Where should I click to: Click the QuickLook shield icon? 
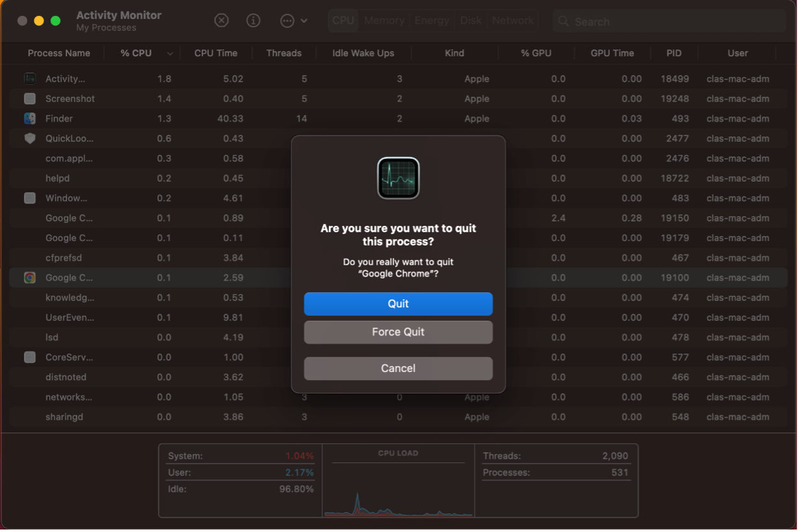(x=30, y=138)
